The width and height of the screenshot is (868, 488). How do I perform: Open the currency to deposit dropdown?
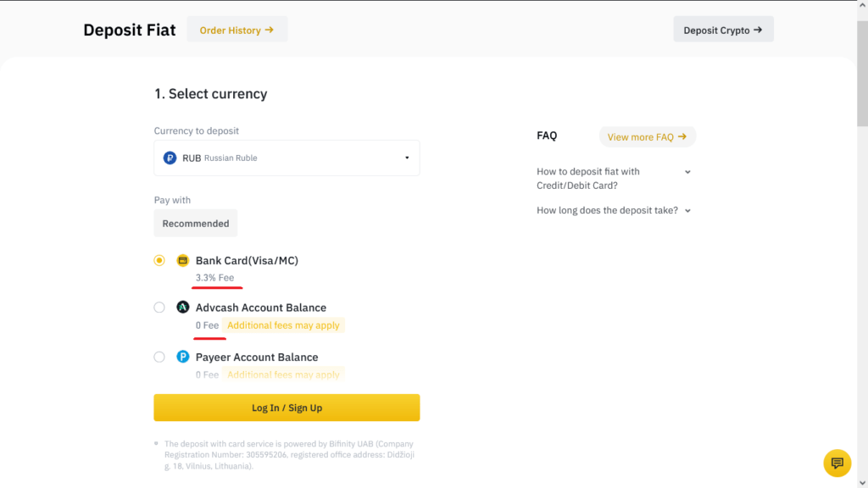pyautogui.click(x=287, y=158)
